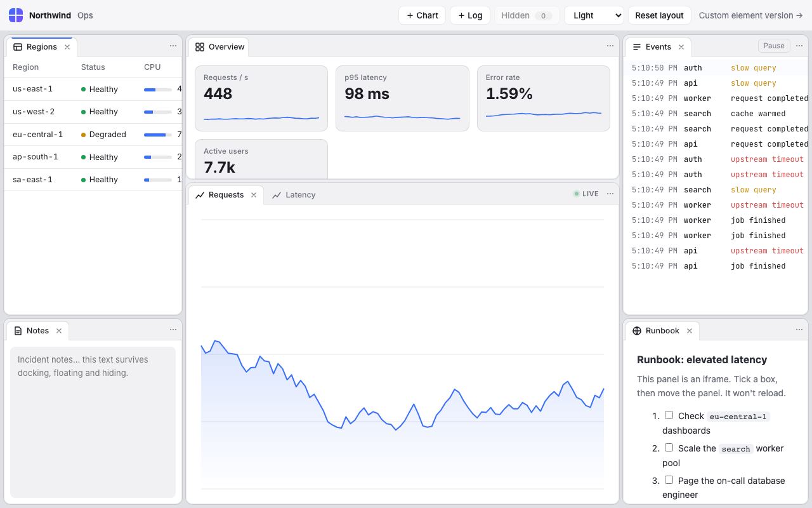Viewport: 812px width, 508px height.
Task: Switch to the Latency tab
Action: tap(294, 195)
